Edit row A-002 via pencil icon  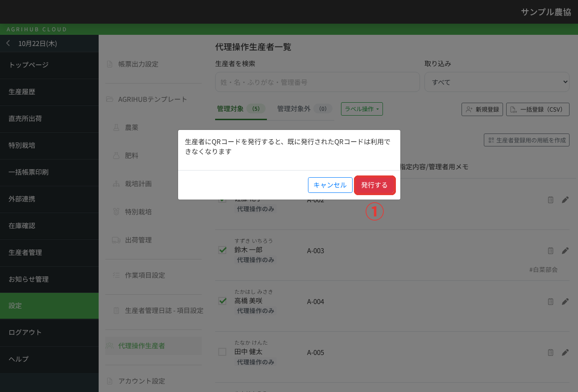coord(565,200)
